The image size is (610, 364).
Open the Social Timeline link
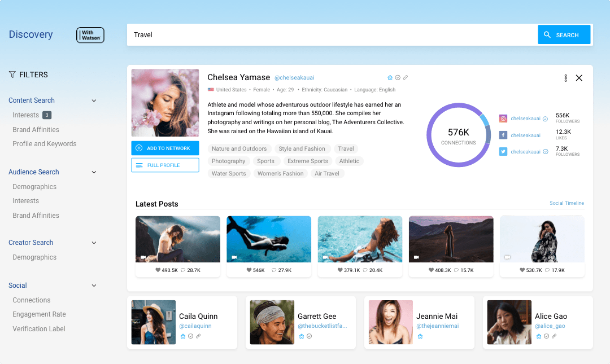(x=567, y=203)
